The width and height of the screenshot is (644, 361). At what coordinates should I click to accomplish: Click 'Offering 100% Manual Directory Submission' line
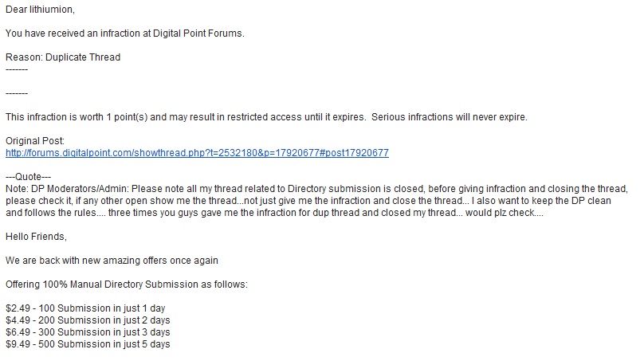(127, 284)
